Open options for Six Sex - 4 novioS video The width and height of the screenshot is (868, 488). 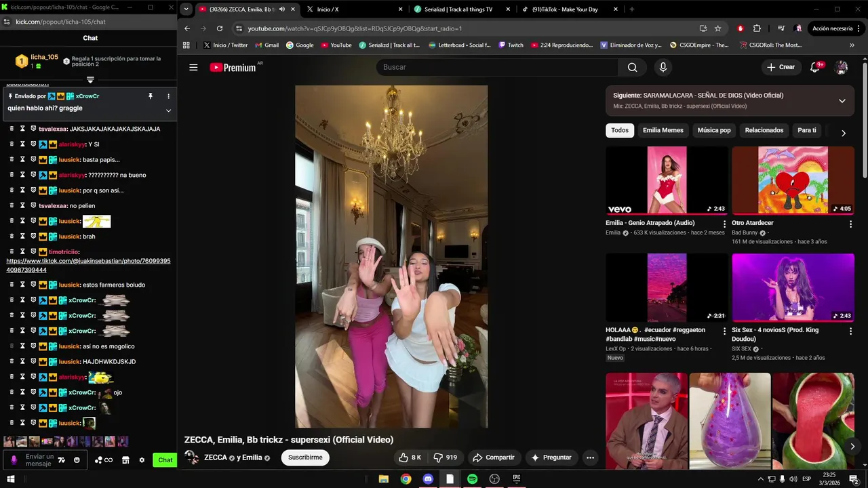point(850,331)
